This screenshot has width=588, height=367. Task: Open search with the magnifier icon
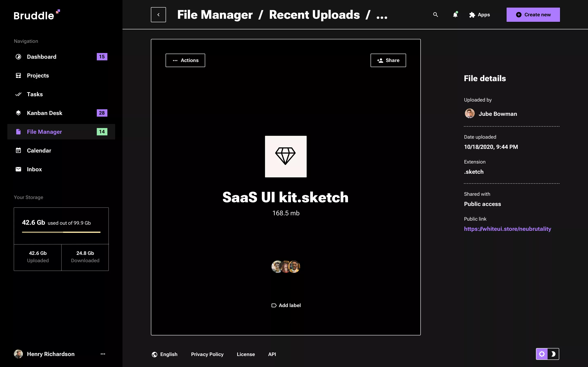[x=435, y=14]
